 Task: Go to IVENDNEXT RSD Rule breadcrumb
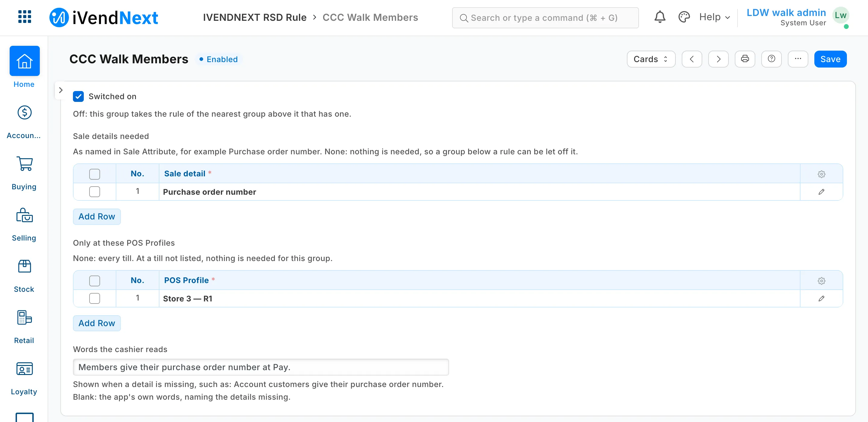coord(254,17)
